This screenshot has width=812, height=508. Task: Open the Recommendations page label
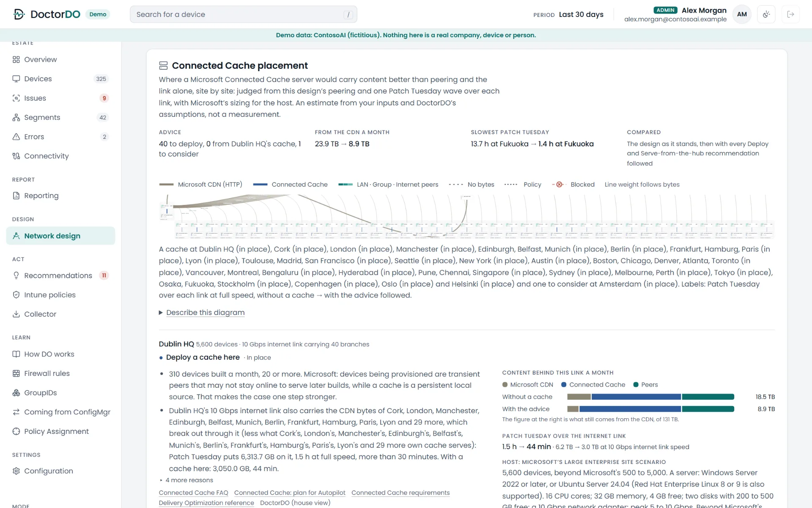pyautogui.click(x=58, y=276)
